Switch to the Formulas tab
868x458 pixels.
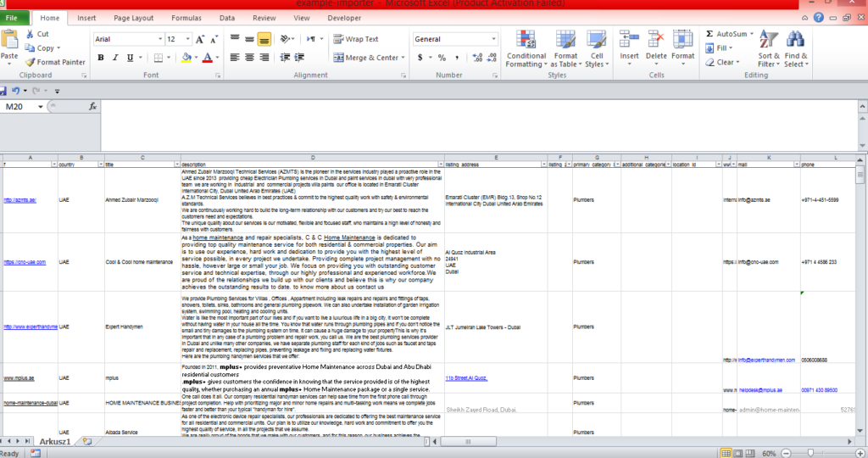(186, 18)
